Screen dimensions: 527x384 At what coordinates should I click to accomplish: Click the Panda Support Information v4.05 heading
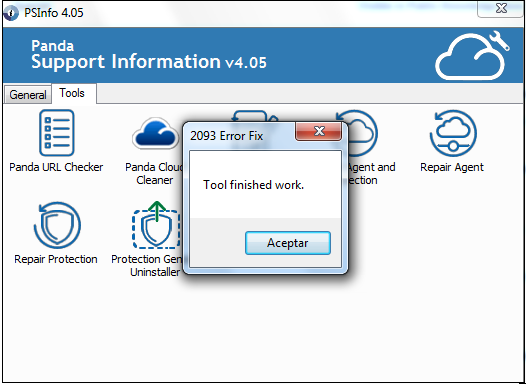point(149,54)
